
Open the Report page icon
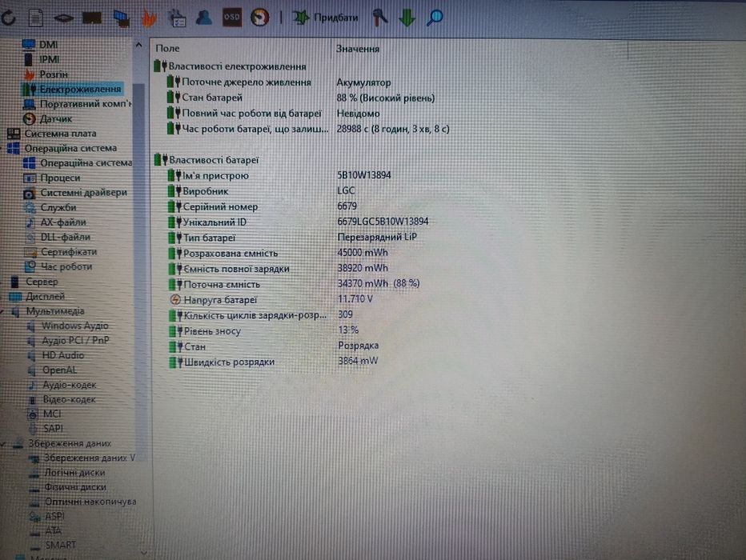[36, 18]
